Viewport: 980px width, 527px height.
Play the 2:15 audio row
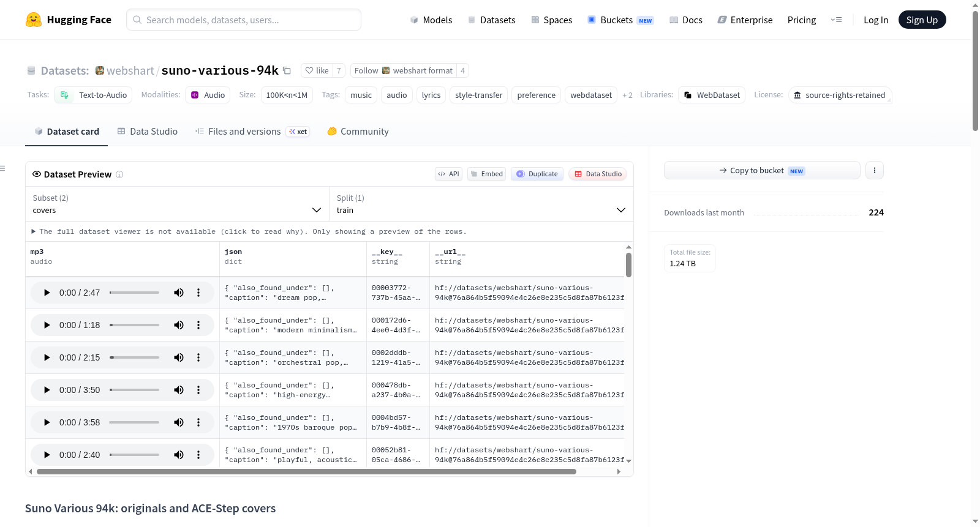click(x=47, y=357)
